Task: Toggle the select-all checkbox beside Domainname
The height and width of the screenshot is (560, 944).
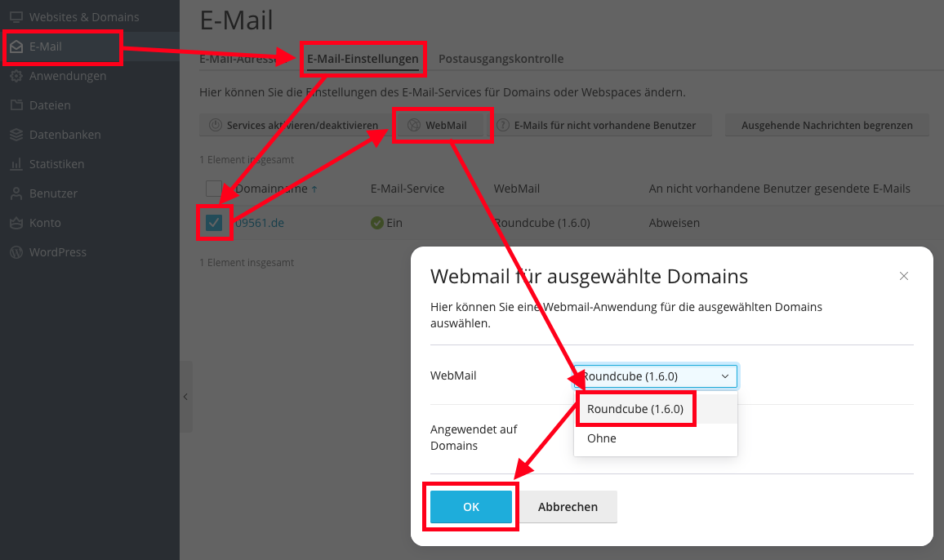Action: click(x=214, y=189)
